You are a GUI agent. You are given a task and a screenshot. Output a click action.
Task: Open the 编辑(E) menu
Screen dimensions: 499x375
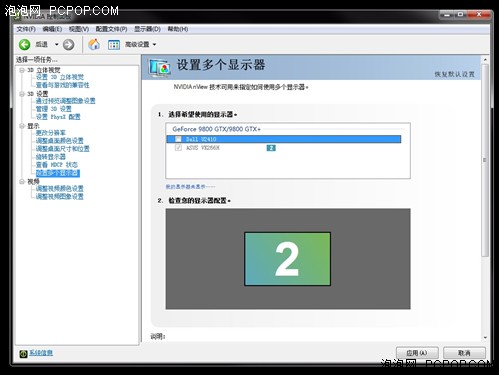[x=52, y=29]
